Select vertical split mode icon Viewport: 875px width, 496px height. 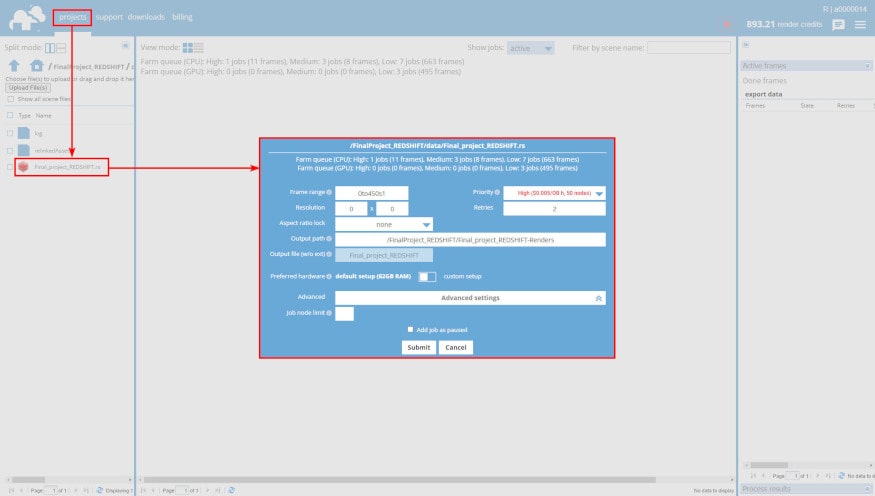(x=50, y=48)
